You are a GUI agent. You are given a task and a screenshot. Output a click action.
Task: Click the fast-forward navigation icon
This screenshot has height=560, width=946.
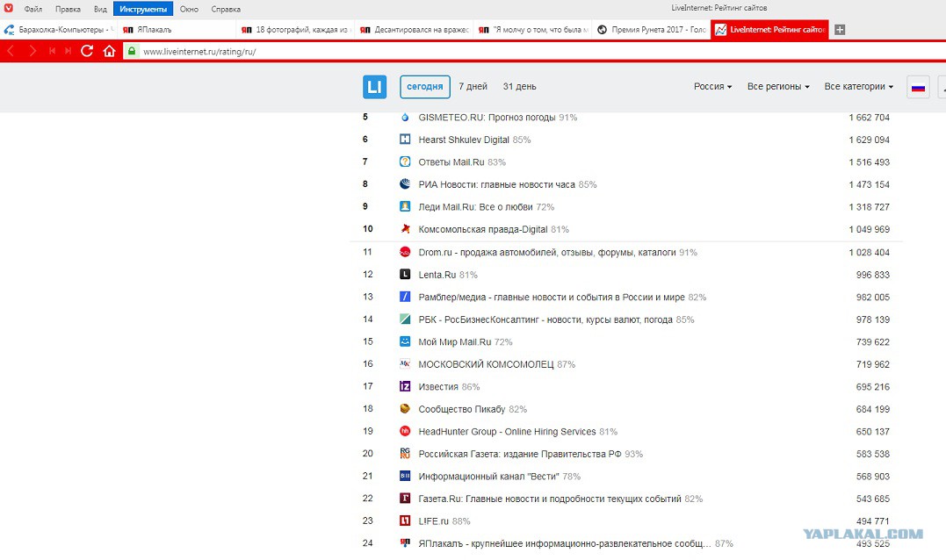(x=68, y=51)
